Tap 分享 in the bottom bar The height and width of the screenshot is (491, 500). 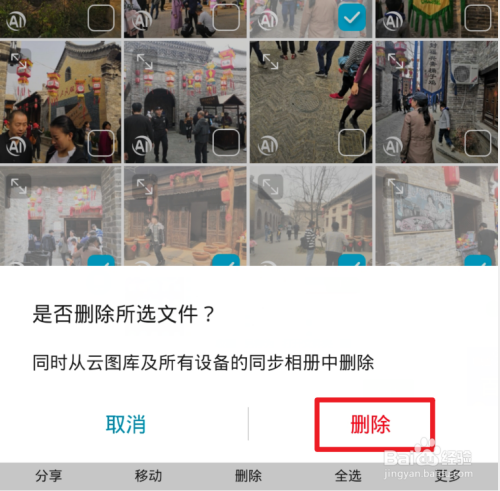49,476
